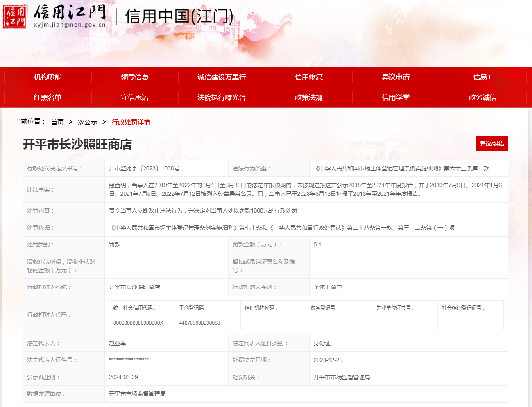The width and height of the screenshot is (532, 407).
Task: Open the 机构职能 menu item
Action: [x=48, y=77]
